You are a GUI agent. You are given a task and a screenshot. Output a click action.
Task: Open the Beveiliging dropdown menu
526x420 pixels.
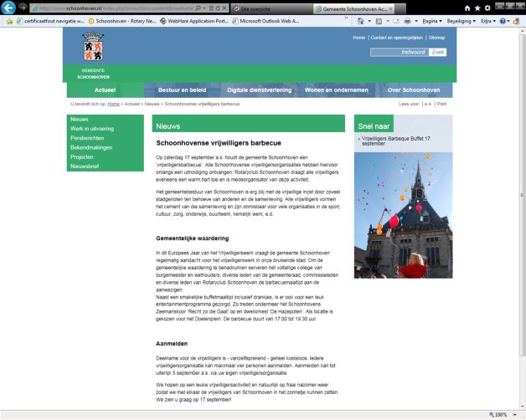462,21
